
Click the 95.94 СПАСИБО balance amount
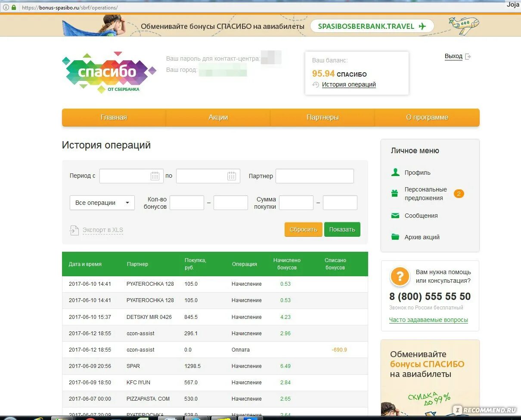pos(339,74)
